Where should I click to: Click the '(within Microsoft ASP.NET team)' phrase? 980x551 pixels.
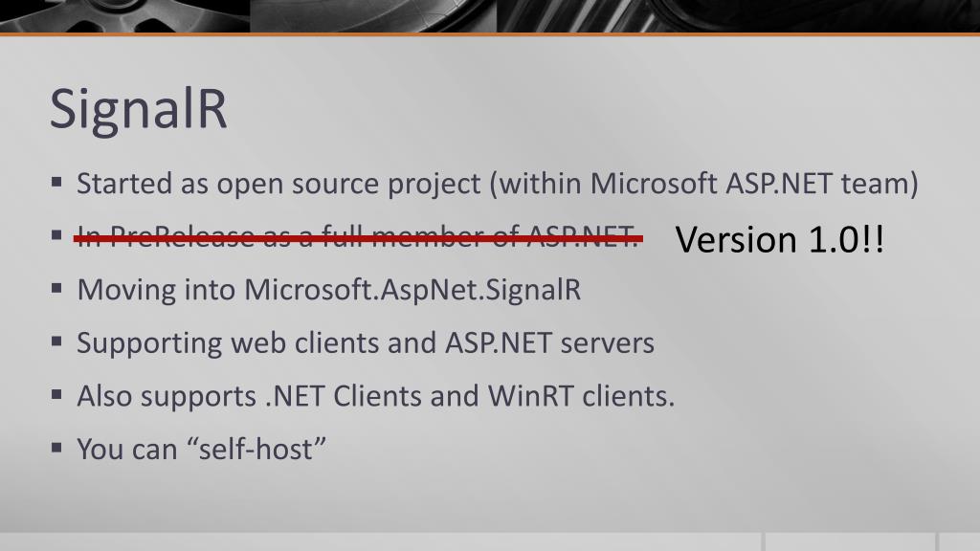pos(703,184)
